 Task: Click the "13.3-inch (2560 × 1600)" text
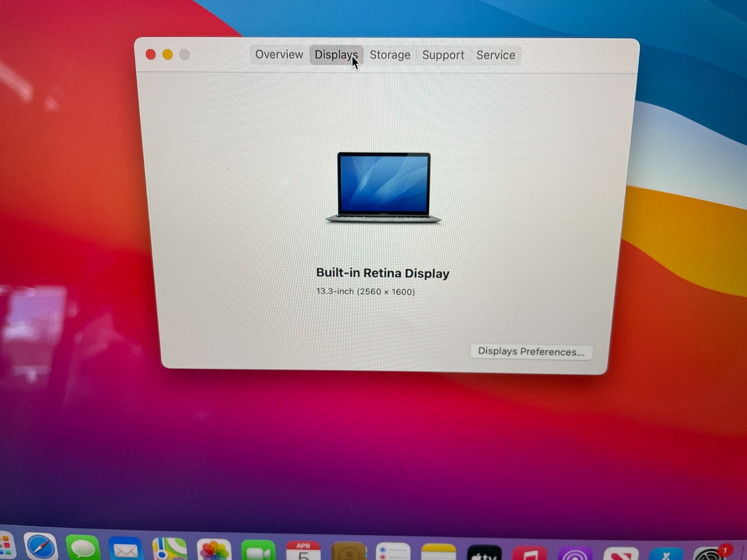point(366,292)
